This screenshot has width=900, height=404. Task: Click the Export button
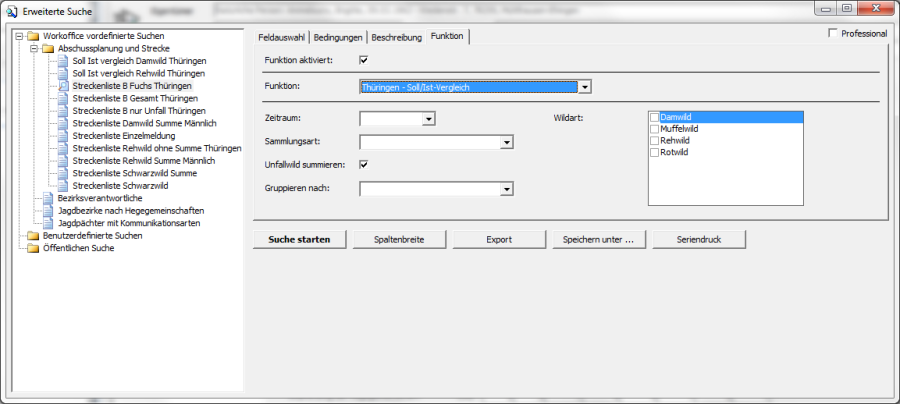(499, 240)
